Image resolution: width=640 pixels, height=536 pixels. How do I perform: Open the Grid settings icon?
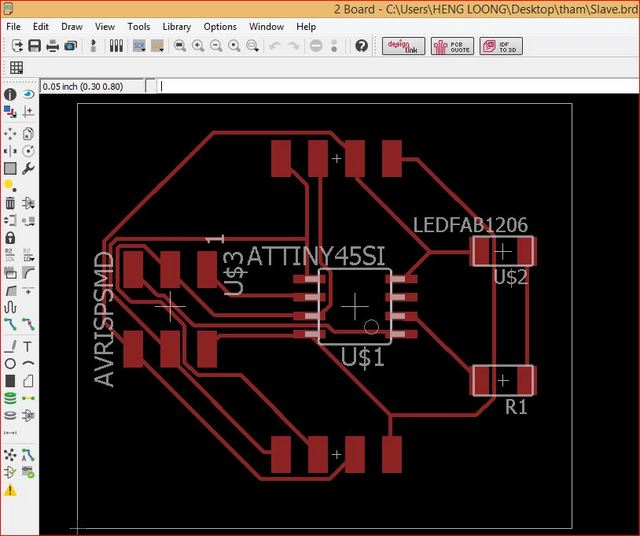pos(16,67)
